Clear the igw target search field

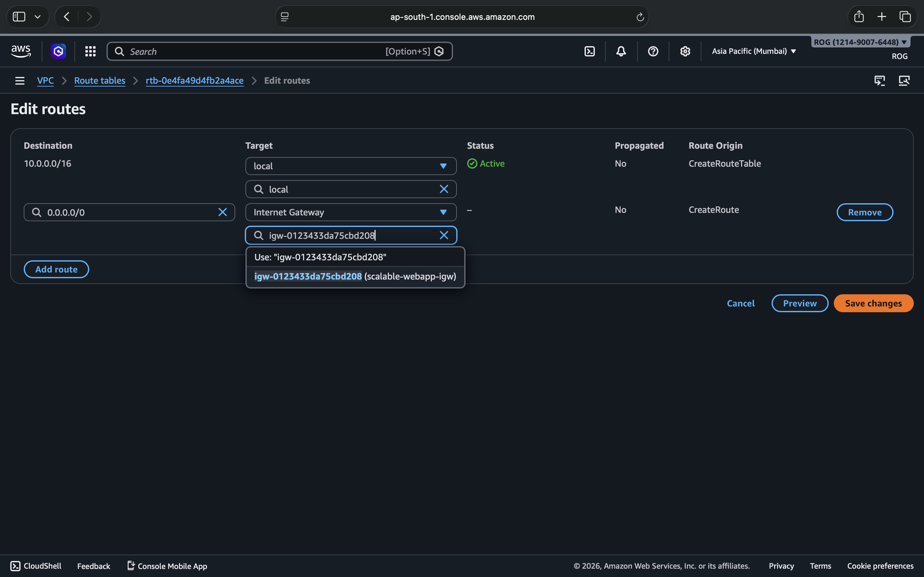444,235
